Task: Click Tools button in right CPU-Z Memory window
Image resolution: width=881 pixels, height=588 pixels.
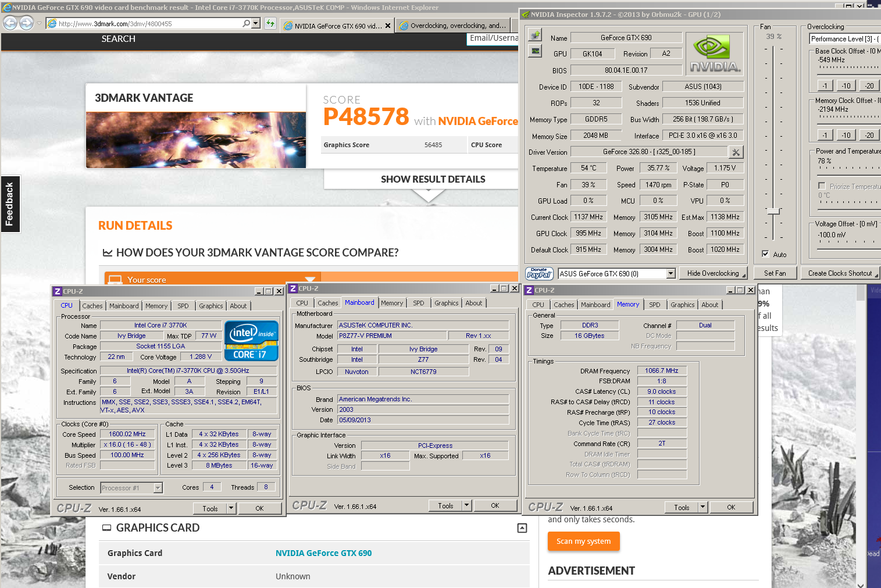Action: point(682,507)
